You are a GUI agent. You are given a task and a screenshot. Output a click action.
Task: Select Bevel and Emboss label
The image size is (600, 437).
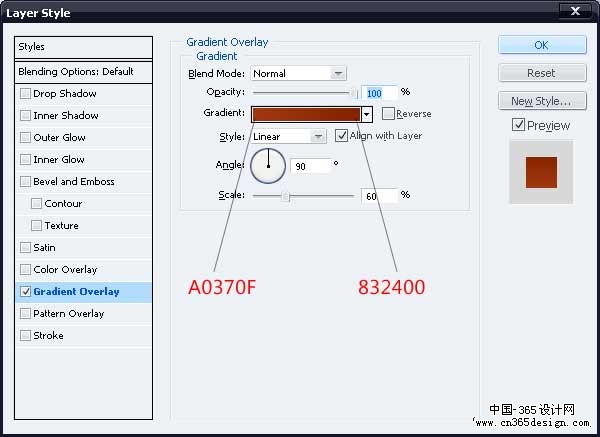[74, 182]
